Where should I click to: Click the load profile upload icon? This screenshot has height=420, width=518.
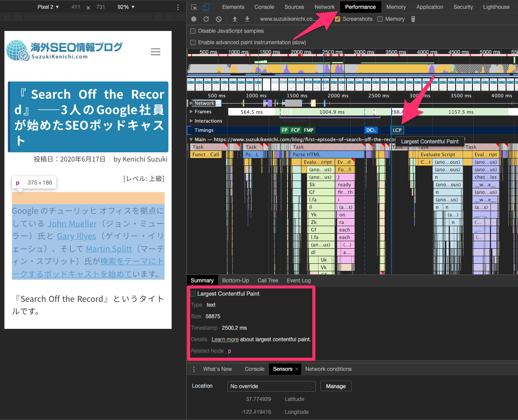click(x=234, y=19)
